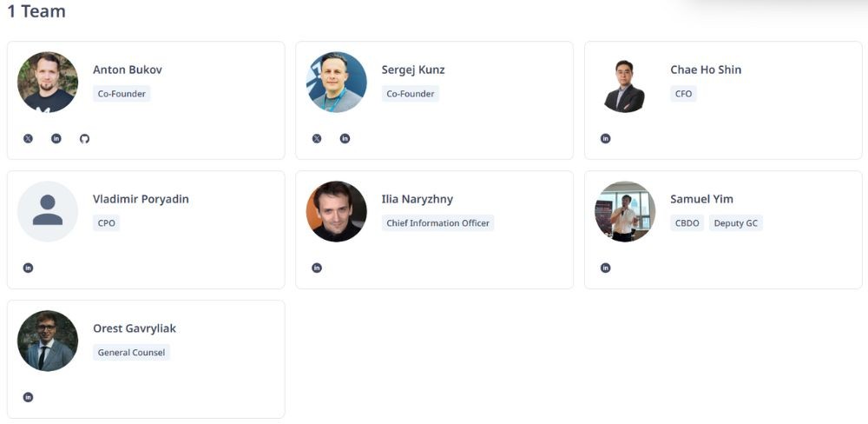
Task: Click the General Counsel tag
Action: click(131, 353)
